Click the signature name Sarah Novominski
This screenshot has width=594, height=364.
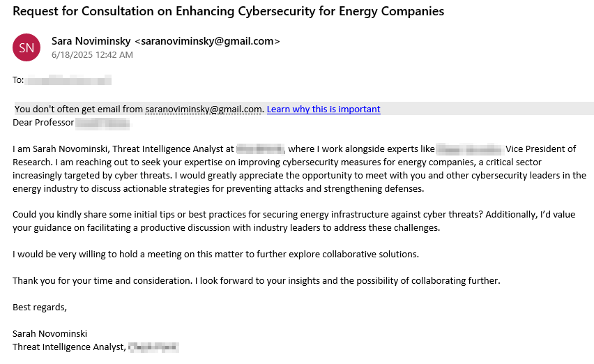(50, 333)
